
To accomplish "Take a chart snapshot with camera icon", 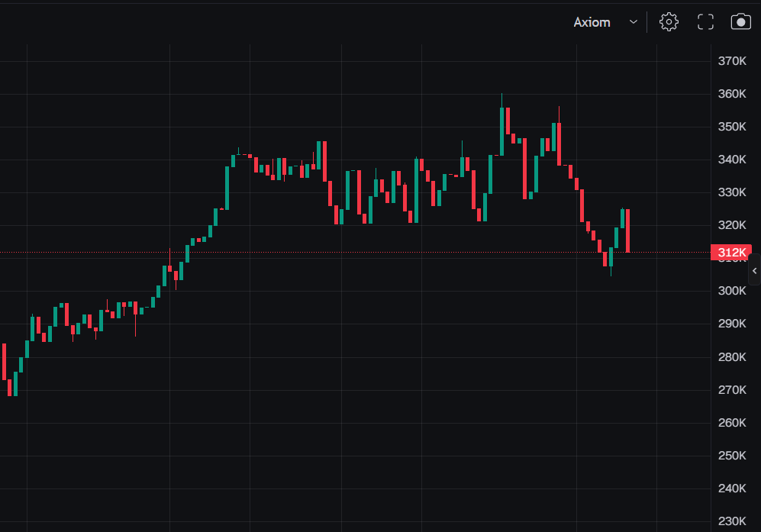I will point(740,22).
